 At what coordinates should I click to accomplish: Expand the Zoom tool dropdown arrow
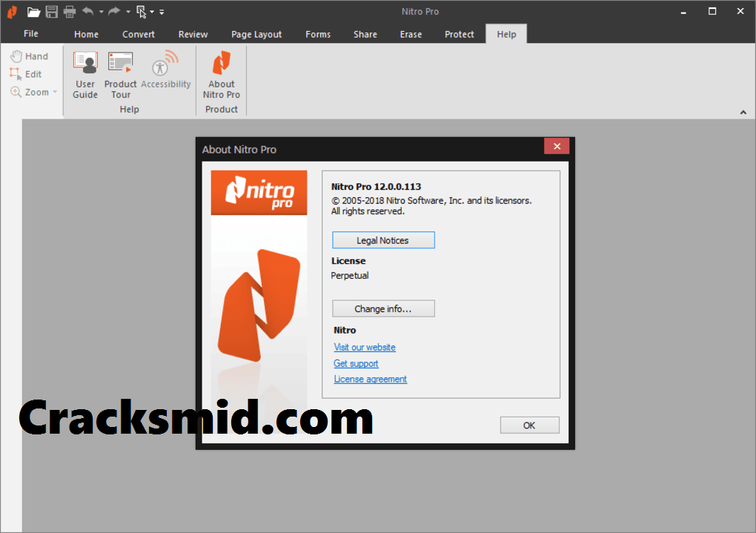(55, 92)
